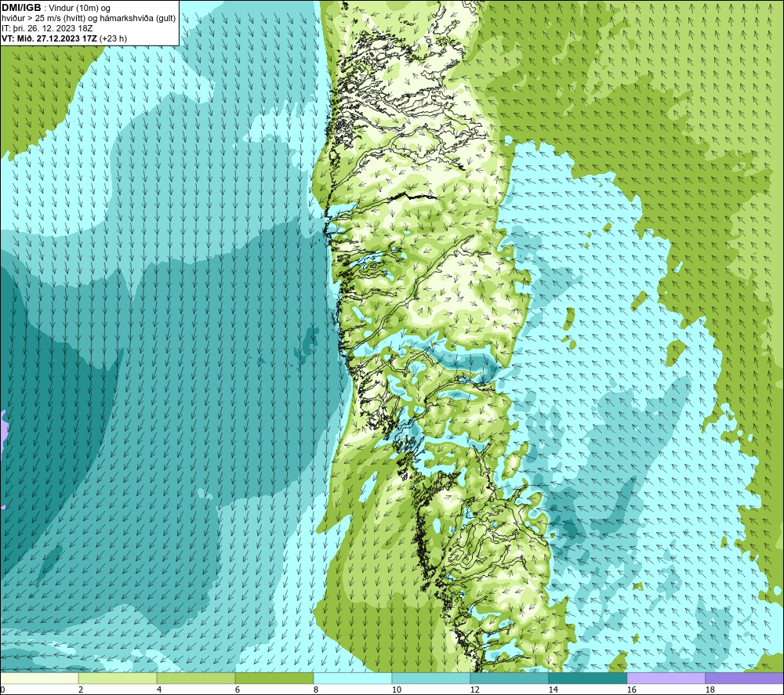This screenshot has height=695, width=784.
Task: Click the dark teal swatch between 14 and 16
Action: 587,678
